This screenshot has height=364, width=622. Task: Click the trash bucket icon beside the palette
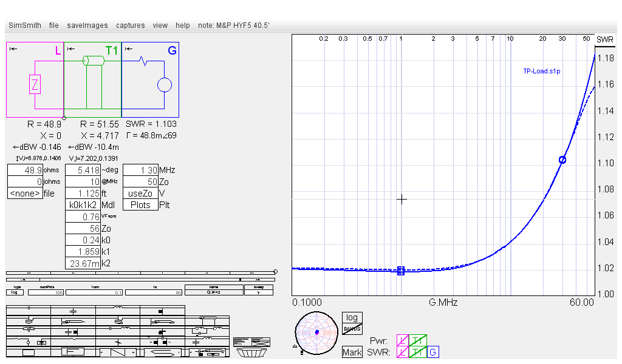(251, 352)
